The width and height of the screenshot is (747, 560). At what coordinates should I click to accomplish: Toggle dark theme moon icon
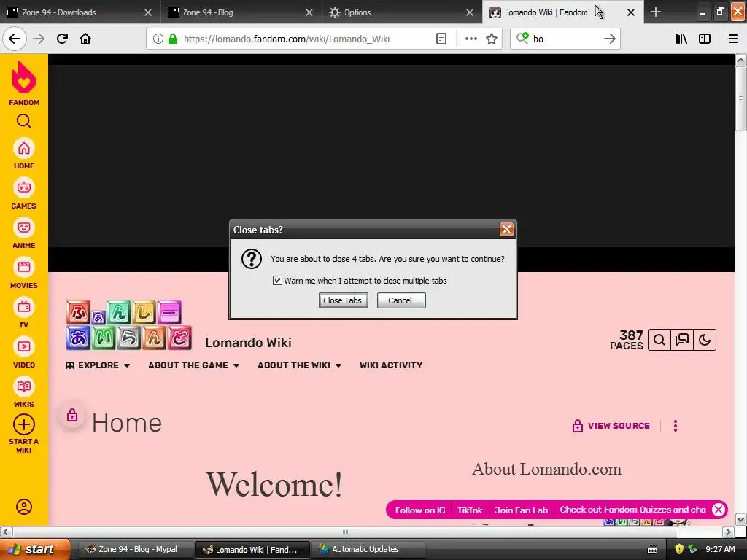(705, 340)
